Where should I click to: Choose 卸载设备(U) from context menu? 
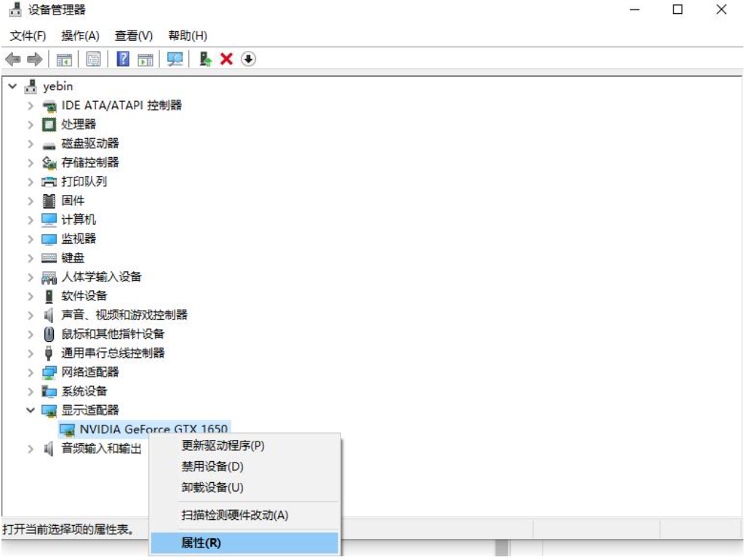244,488
